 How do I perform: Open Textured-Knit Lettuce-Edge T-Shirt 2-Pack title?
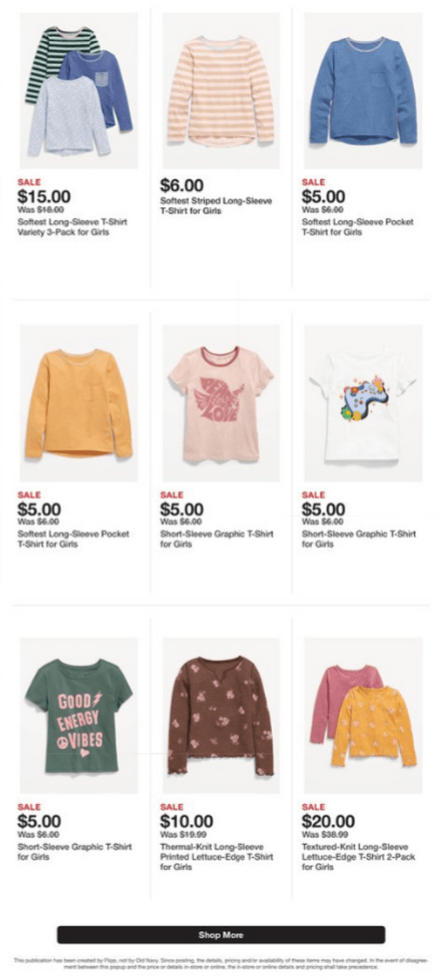[x=358, y=857]
